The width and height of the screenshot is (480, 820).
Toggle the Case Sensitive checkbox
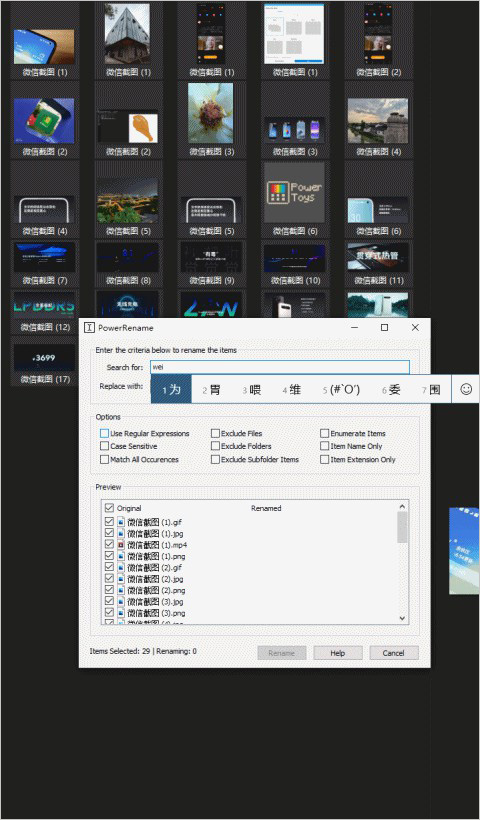coord(105,446)
